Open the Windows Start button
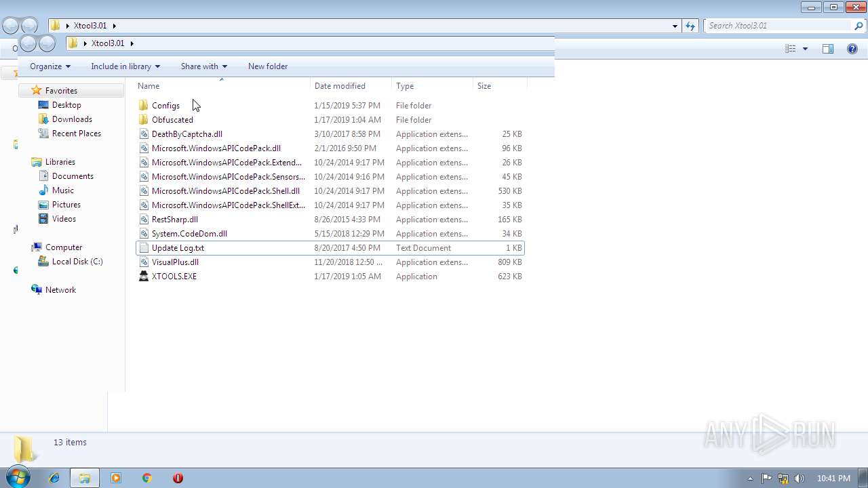This screenshot has height=488, width=868. [x=18, y=478]
